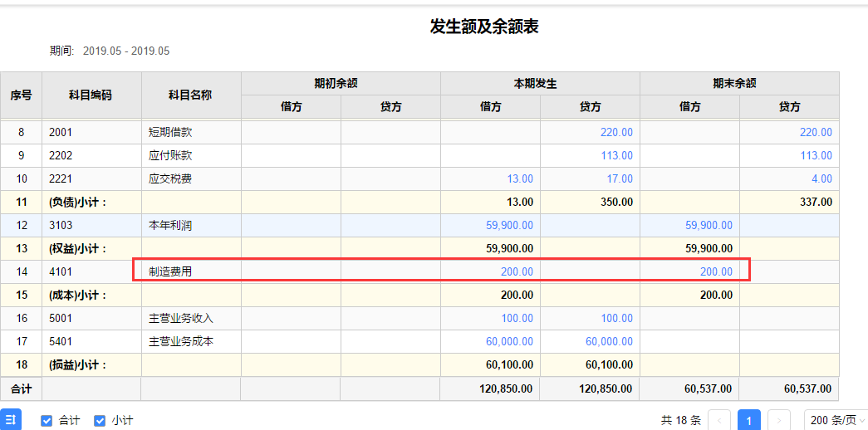The image size is (868, 430).
Task: Click 本年利润 ending debit balance 59,900.00
Action: click(x=709, y=225)
